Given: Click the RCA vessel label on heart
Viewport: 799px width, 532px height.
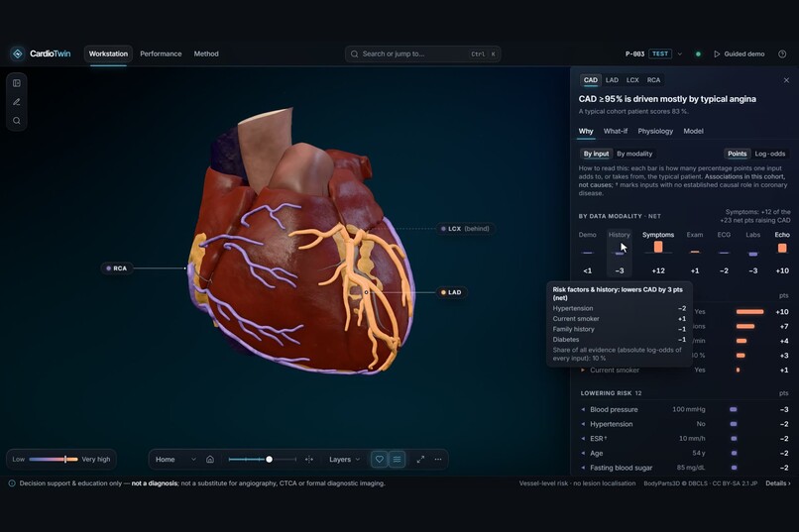Looking at the screenshot, I should pos(117,268).
